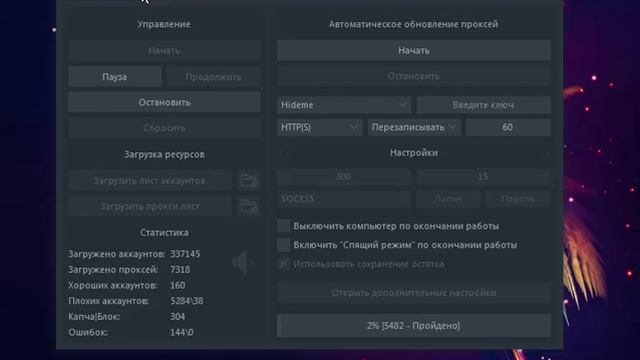Click the "Загрузка ресурсов" heading
Image resolution: width=640 pixels, height=360 pixels.
164,154
